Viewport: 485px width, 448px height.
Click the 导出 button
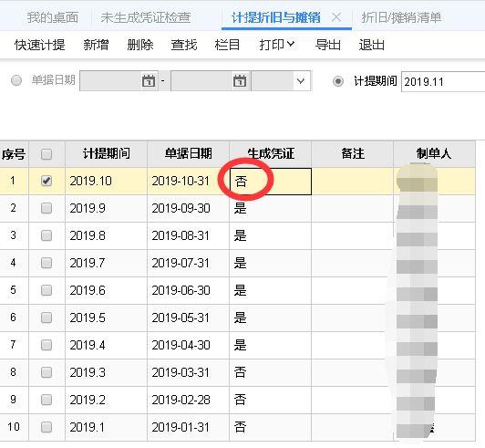point(328,45)
